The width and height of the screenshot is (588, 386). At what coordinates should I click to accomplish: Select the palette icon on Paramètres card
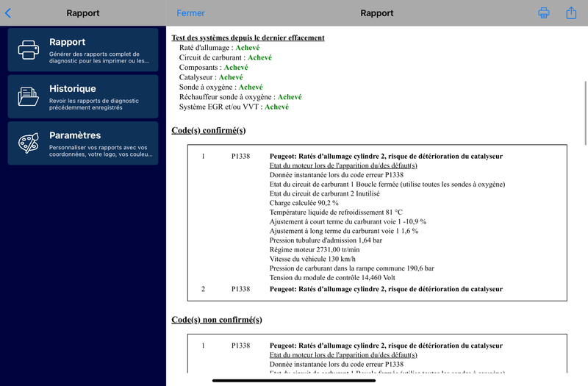point(29,143)
